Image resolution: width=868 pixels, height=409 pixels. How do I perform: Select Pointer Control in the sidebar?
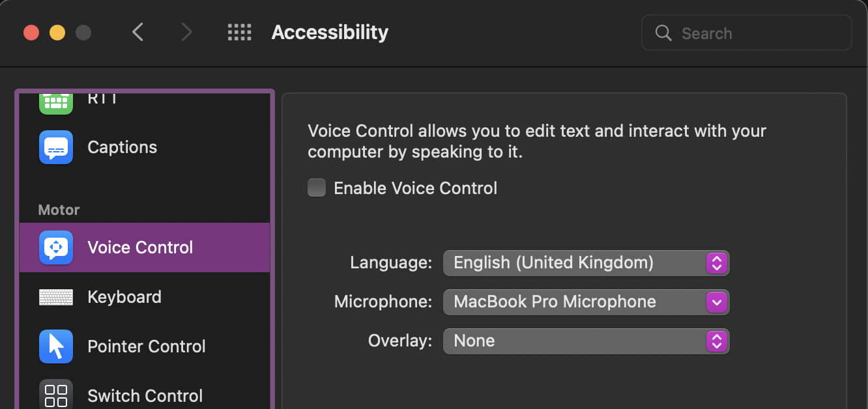point(147,346)
